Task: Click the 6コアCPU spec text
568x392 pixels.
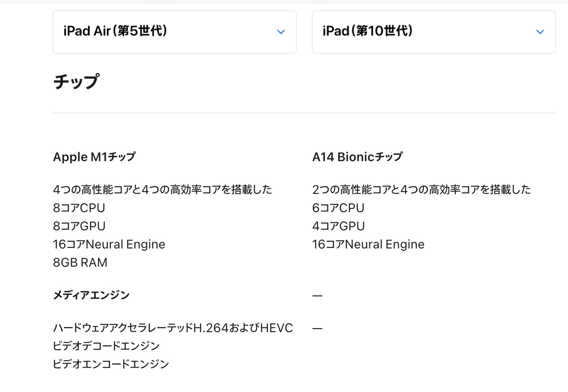Action: 338,208
